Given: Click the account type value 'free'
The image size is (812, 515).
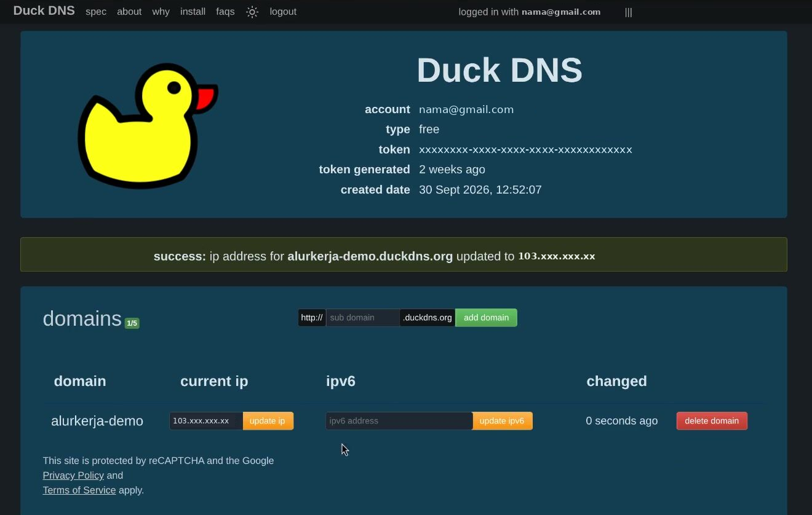Looking at the screenshot, I should [x=429, y=130].
